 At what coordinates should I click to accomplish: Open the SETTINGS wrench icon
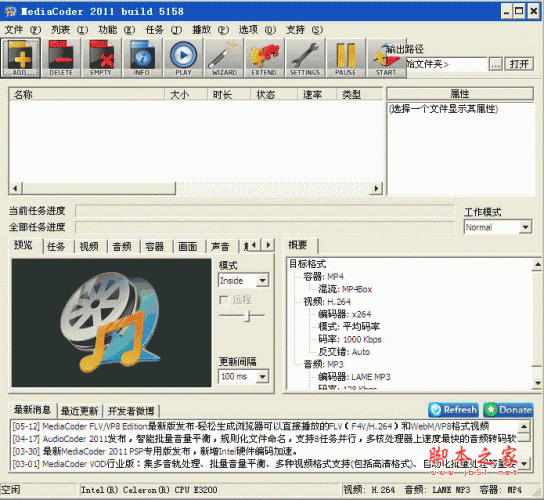point(305,58)
